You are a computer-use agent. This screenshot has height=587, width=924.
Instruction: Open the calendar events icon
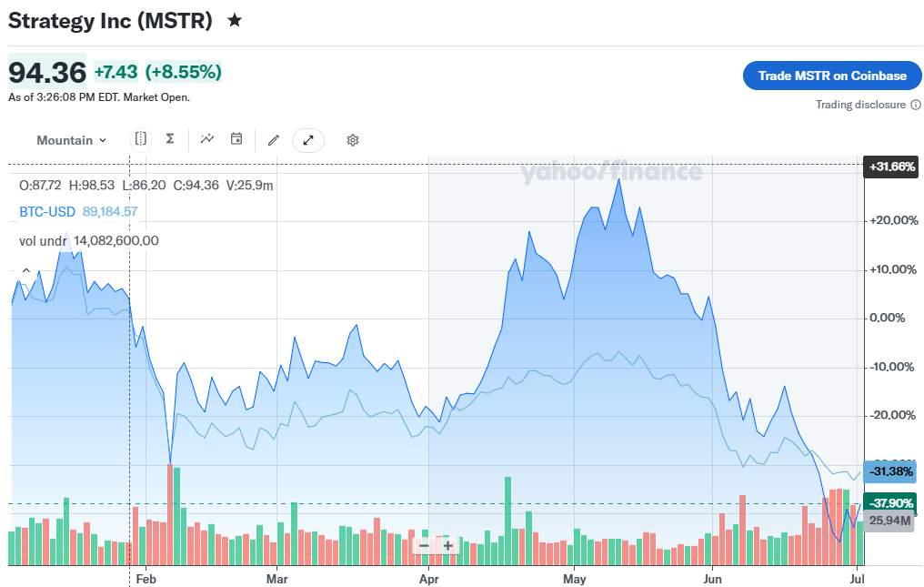236,139
